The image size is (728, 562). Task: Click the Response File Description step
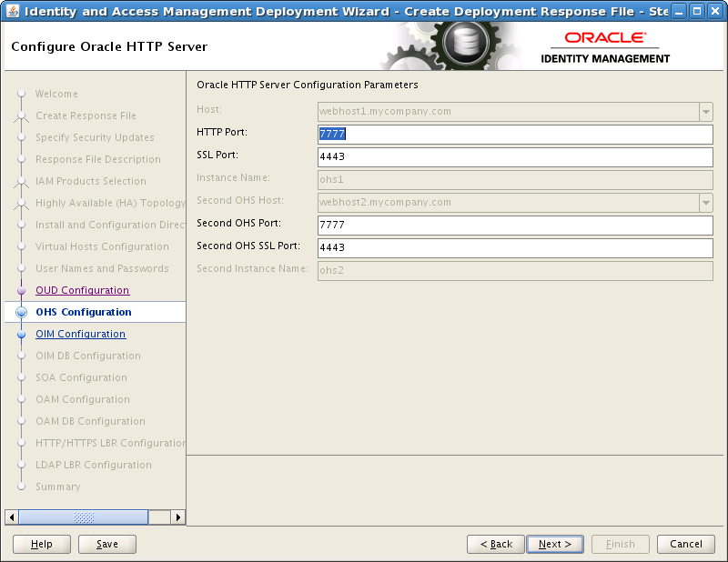pyautogui.click(x=98, y=159)
